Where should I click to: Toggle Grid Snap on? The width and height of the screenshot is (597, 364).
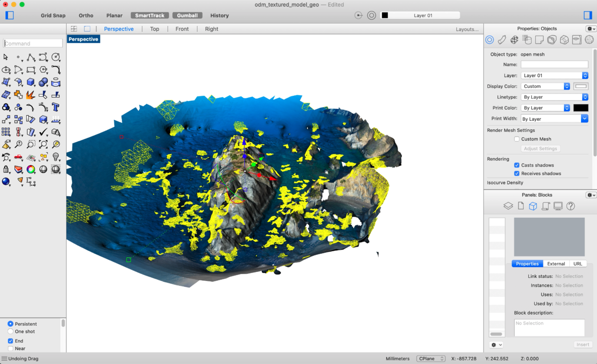[53, 15]
